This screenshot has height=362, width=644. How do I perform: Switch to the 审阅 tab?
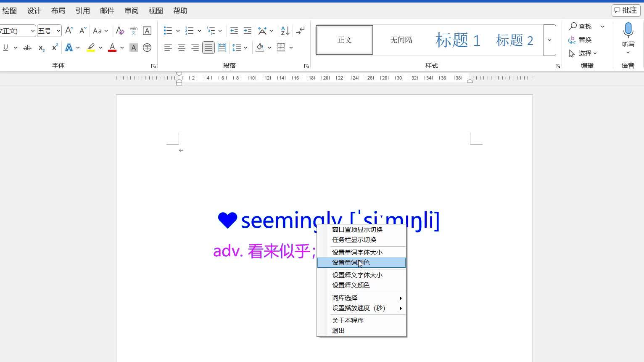point(132,11)
